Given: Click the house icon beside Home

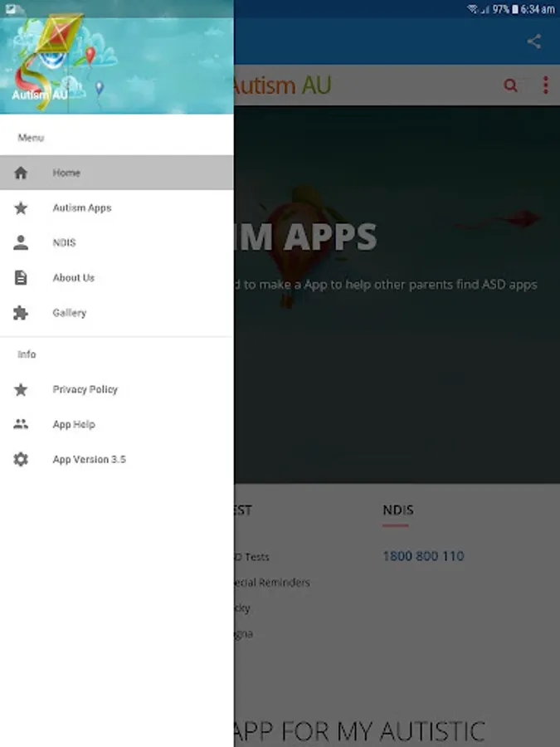Looking at the screenshot, I should (x=21, y=173).
